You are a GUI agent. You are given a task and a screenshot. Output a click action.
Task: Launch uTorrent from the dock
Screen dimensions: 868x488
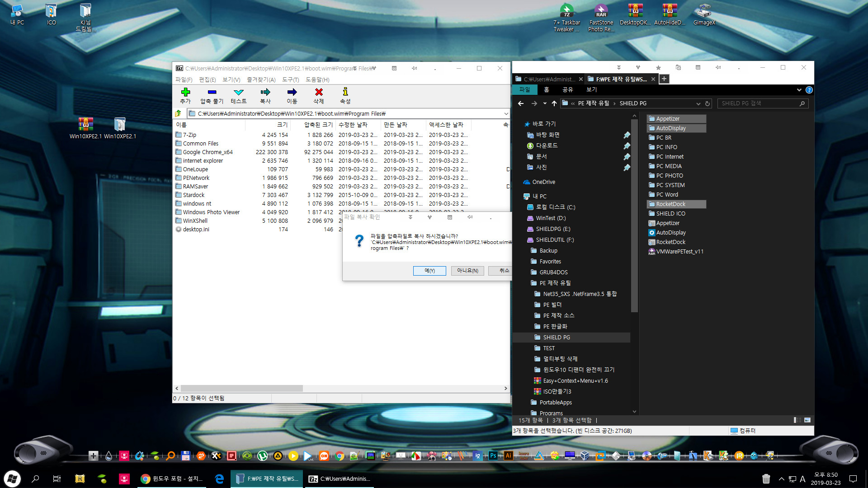coord(262,456)
